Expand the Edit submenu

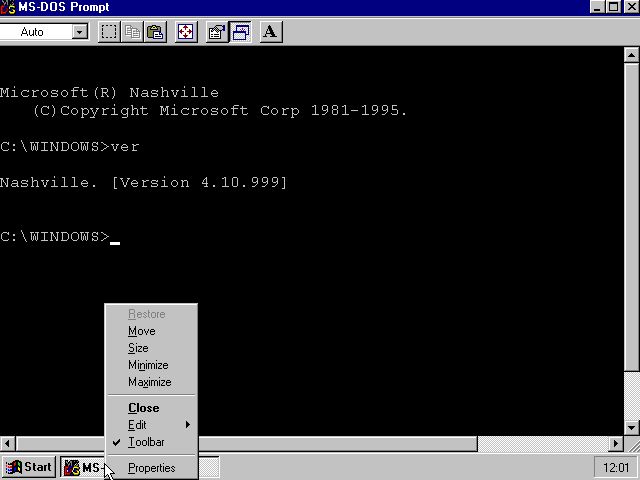151,425
